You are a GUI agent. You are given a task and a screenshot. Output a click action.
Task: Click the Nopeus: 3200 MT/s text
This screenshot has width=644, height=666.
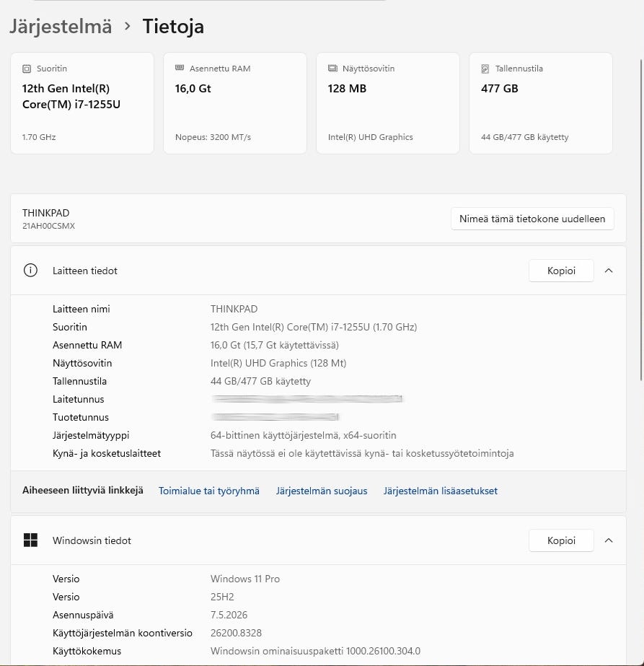tap(213, 137)
